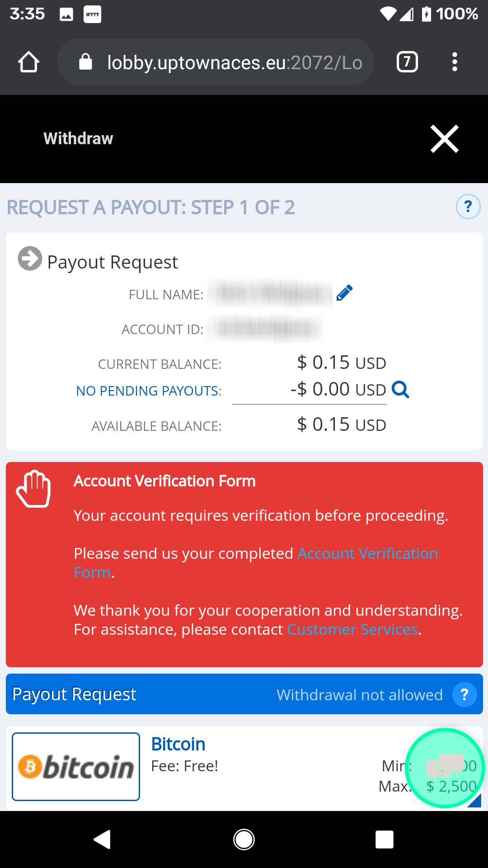The height and width of the screenshot is (868, 488).
Task: Open Android recent apps square button
Action: (x=385, y=840)
